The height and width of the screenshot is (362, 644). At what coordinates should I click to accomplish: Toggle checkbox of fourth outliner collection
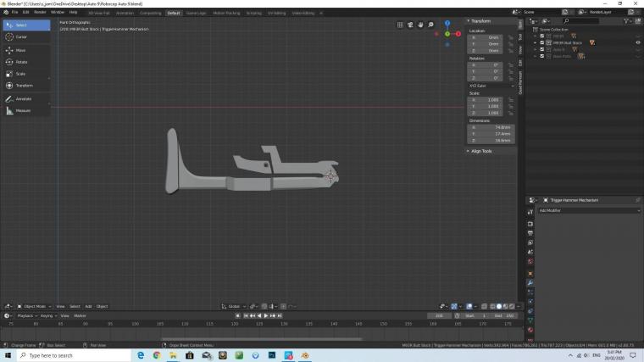(541, 56)
